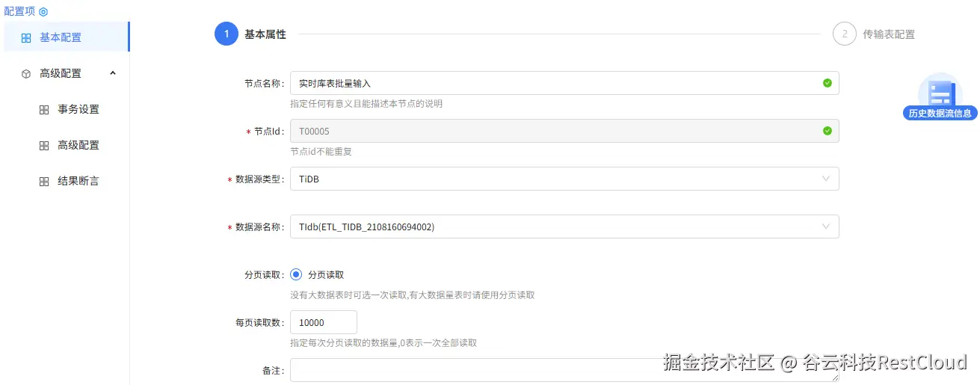Click the grid icon beside 事务设置
Image resolution: width=980 pixels, height=385 pixels.
click(x=44, y=110)
